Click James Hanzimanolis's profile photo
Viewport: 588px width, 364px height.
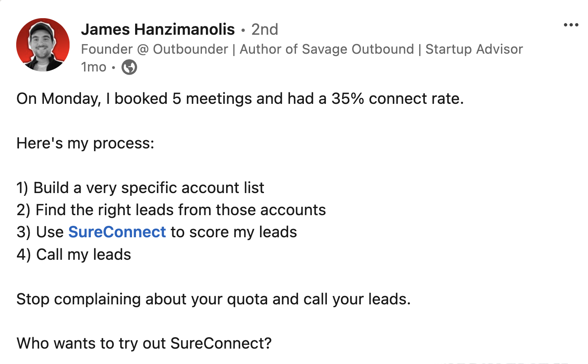tap(43, 45)
